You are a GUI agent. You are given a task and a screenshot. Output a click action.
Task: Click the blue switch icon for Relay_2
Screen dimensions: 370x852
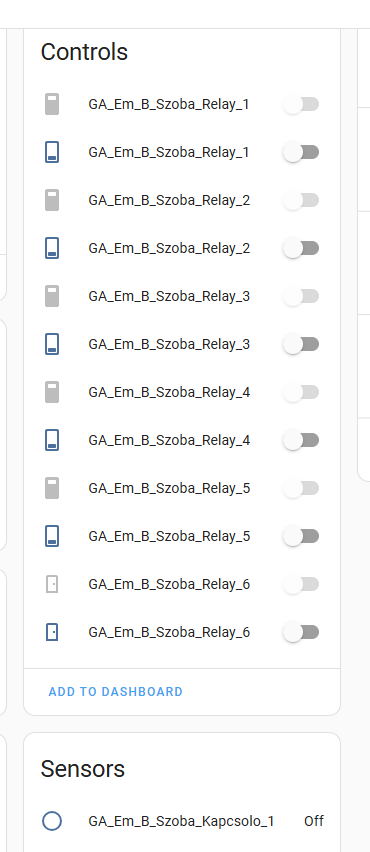pyautogui.click(x=52, y=248)
